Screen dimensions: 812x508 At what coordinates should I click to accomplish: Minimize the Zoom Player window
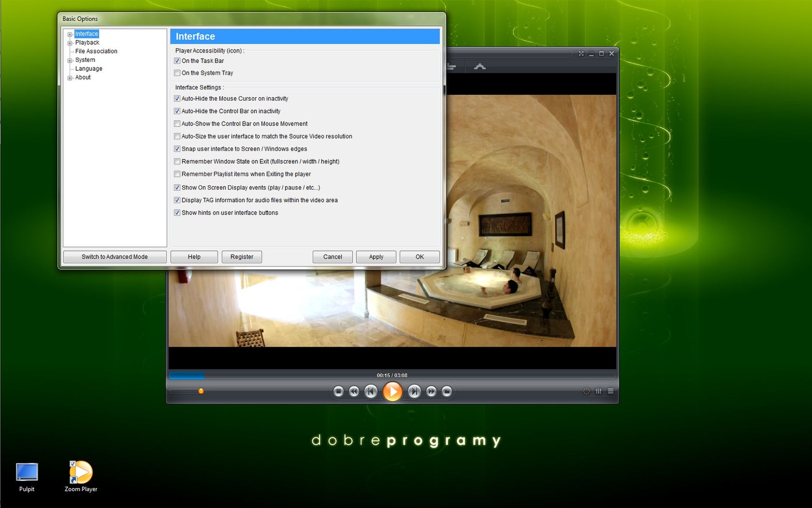[591, 54]
